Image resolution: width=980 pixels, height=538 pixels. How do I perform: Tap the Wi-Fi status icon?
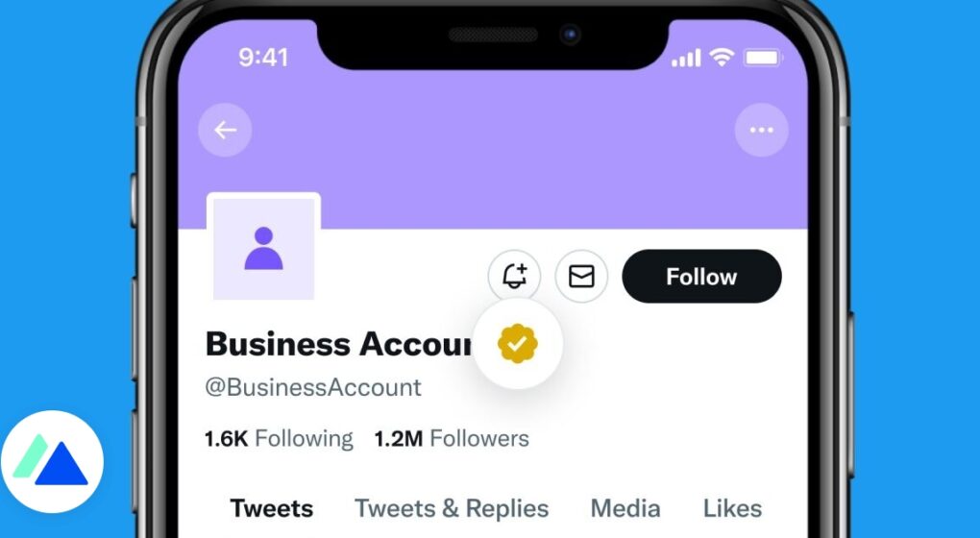tap(722, 58)
